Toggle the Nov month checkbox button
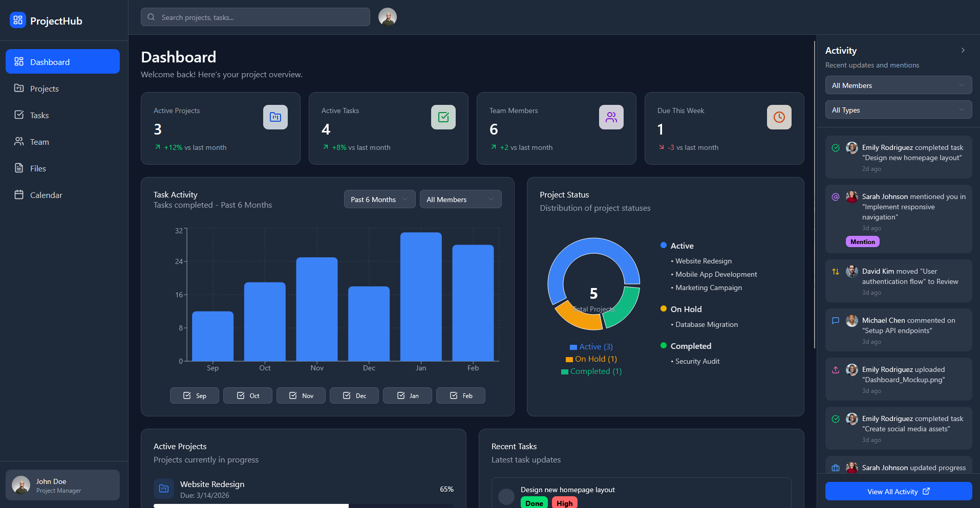This screenshot has height=508, width=980. [301, 395]
